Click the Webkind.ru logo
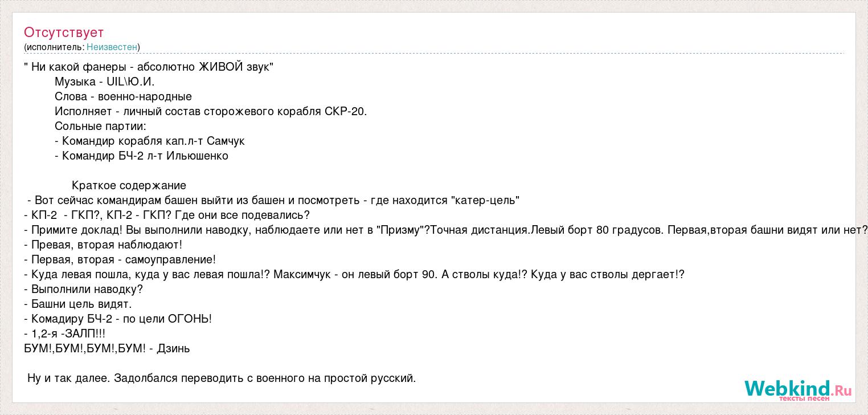 coord(798,389)
